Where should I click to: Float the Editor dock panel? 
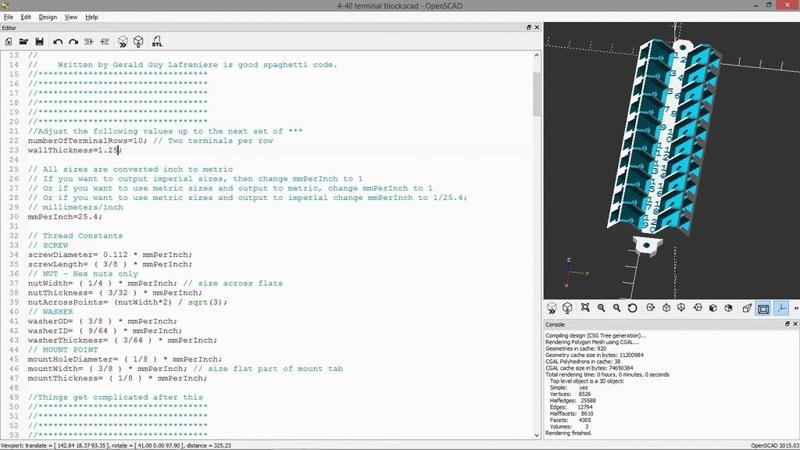529,28
